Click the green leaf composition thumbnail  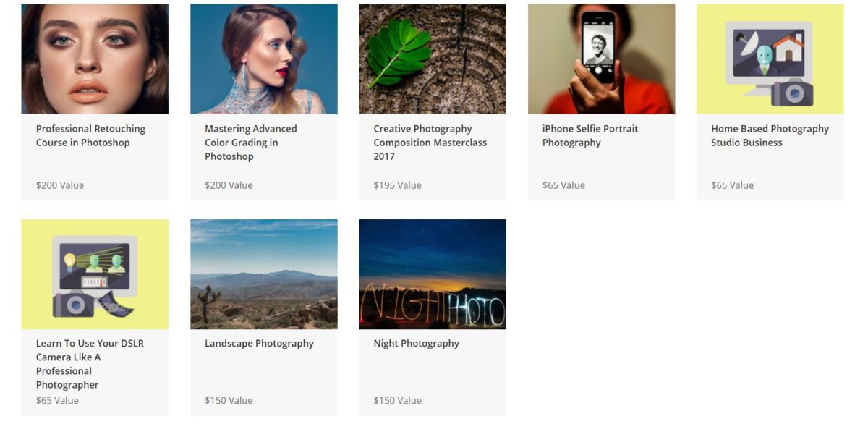tap(432, 58)
